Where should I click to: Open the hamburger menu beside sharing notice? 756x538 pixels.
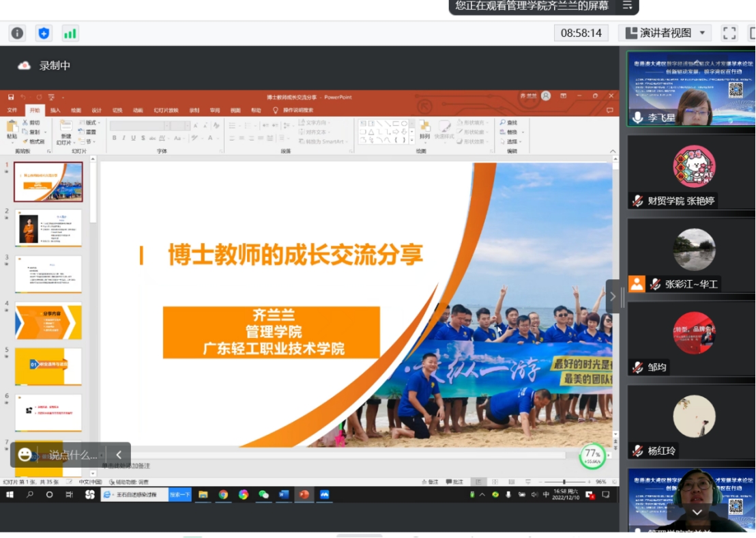coord(626,5)
